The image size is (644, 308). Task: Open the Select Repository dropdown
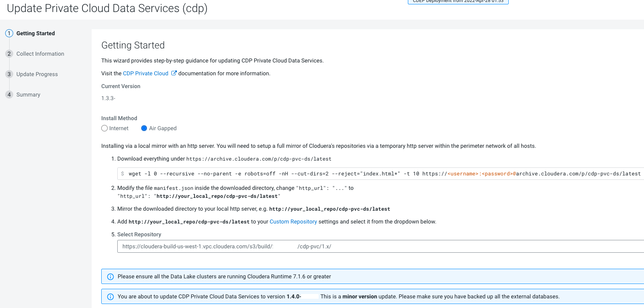point(380,246)
